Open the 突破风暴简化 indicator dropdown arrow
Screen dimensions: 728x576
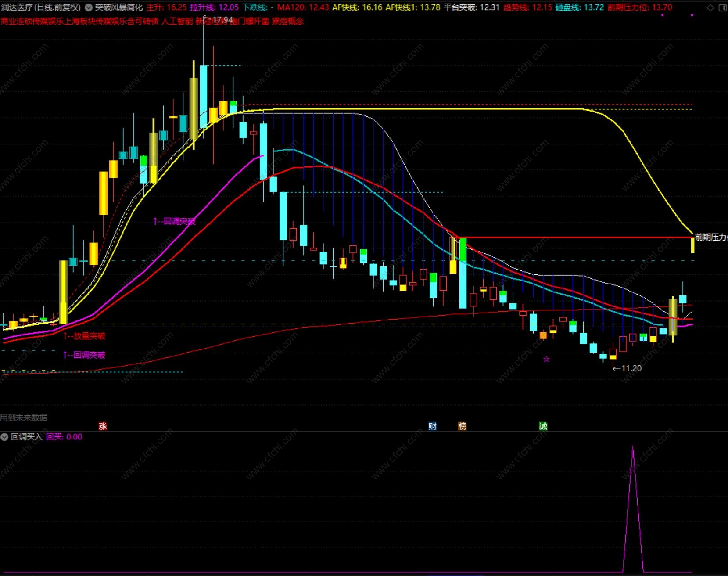[x=89, y=7]
